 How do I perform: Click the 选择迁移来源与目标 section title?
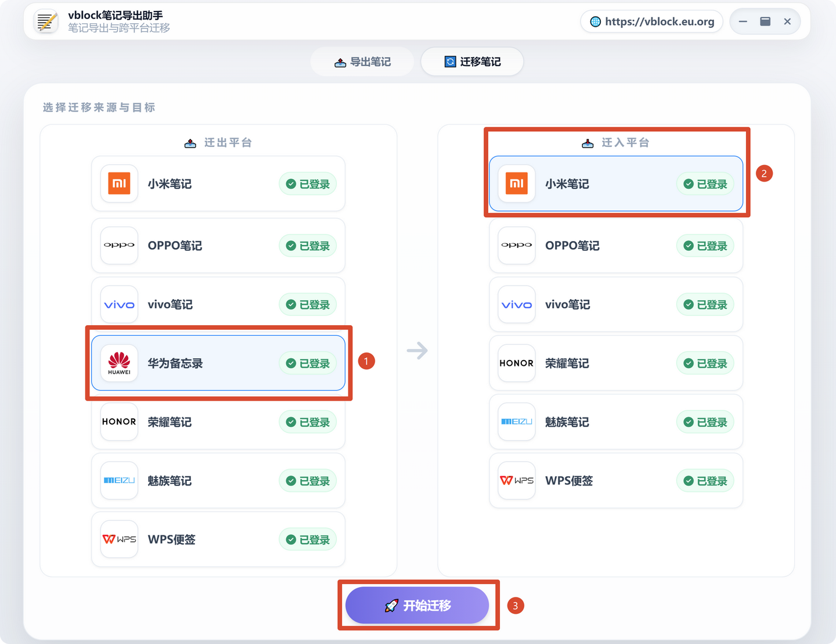(99, 107)
